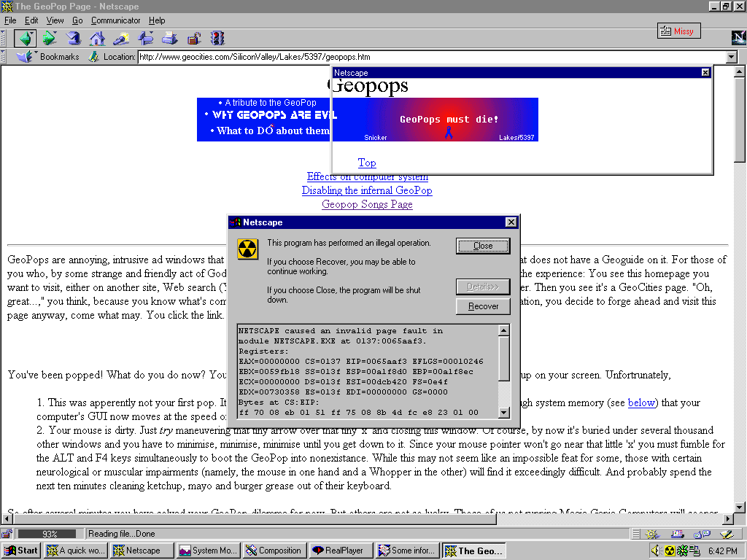Image resolution: width=747 pixels, height=560 pixels.
Task: Open Bookmarks quickfile icon
Action: click(24, 57)
